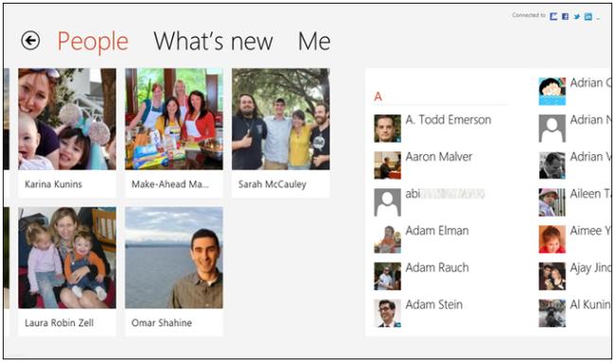The image size is (615, 364).
Task: Click the Windows Live connected account icon
Action: (553, 16)
